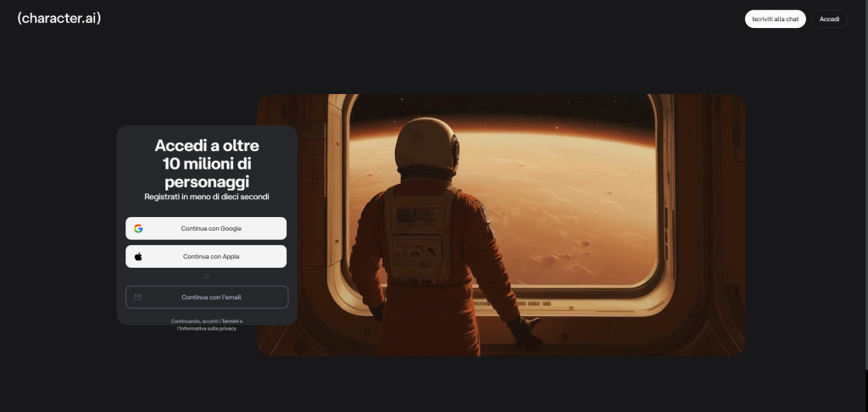Screen dimensions: 868x412
Task: Click the "o" divider between sign-in options
Action: [x=206, y=276]
